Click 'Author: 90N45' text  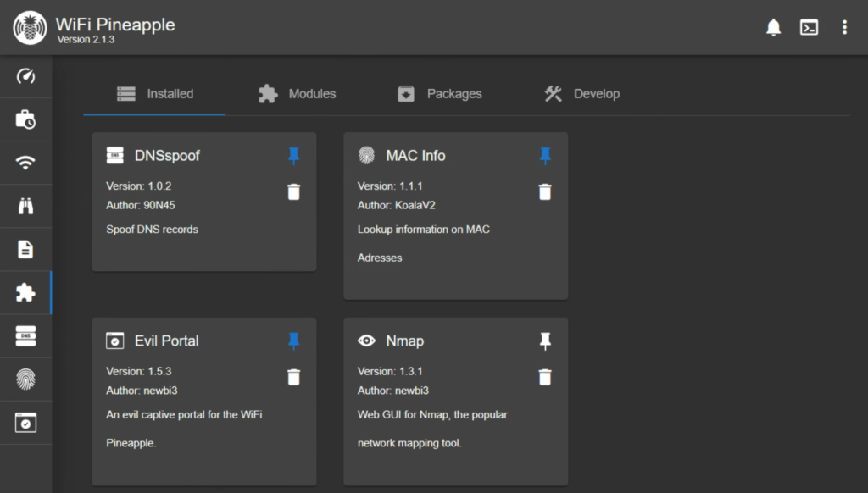click(141, 205)
